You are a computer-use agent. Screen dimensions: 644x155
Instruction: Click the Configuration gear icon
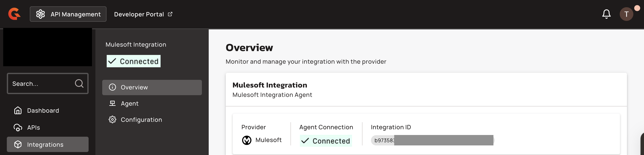click(x=112, y=119)
